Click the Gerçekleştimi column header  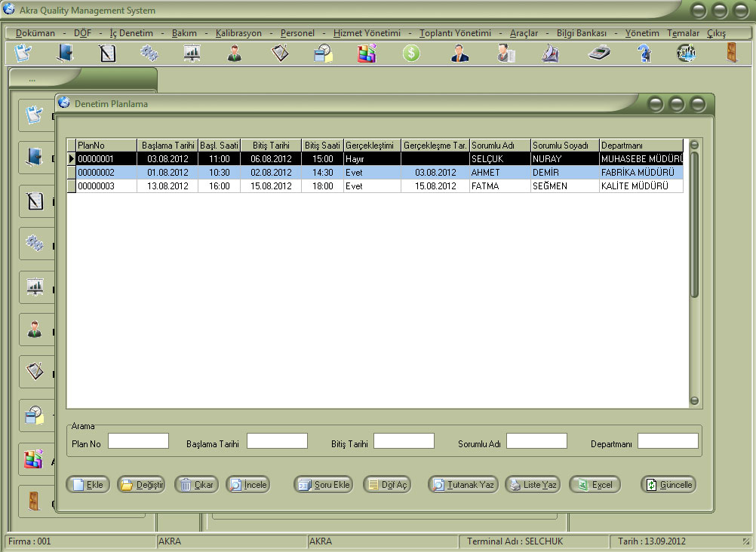pos(372,145)
